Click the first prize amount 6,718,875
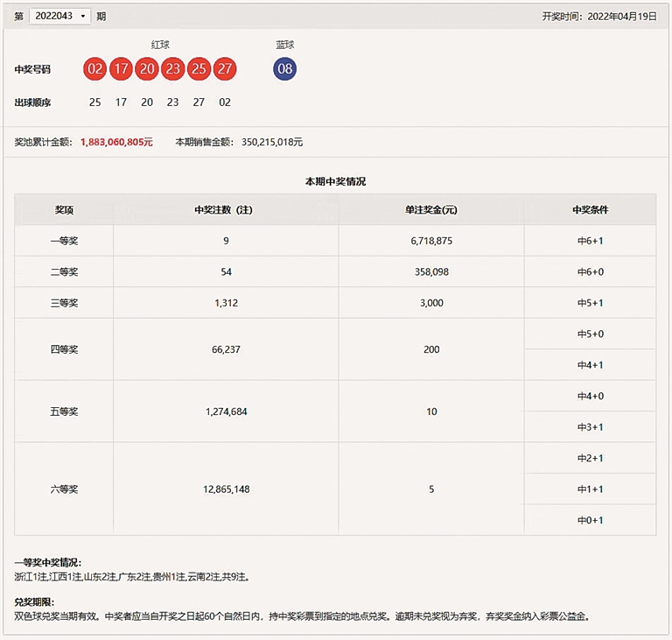This screenshot has height=640, width=672. click(431, 241)
